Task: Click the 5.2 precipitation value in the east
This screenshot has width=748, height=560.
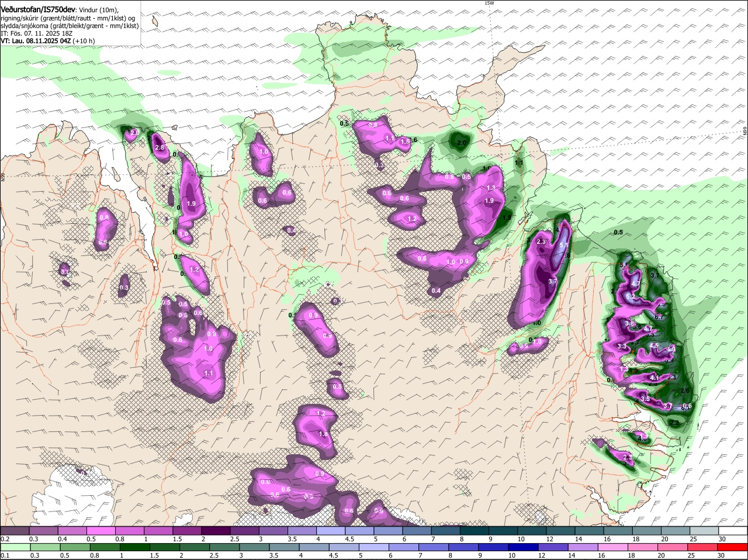Action: [x=630, y=297]
